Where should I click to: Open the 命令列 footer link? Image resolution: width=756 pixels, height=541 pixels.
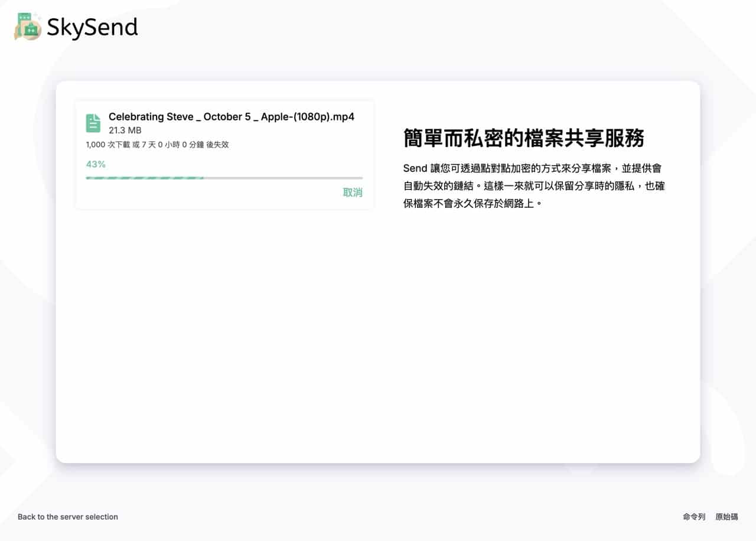694,517
